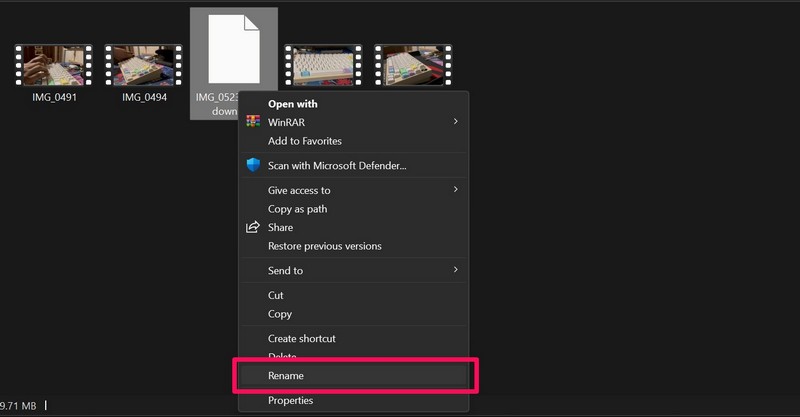
Task: Select Cut in the context menu
Action: coord(276,295)
